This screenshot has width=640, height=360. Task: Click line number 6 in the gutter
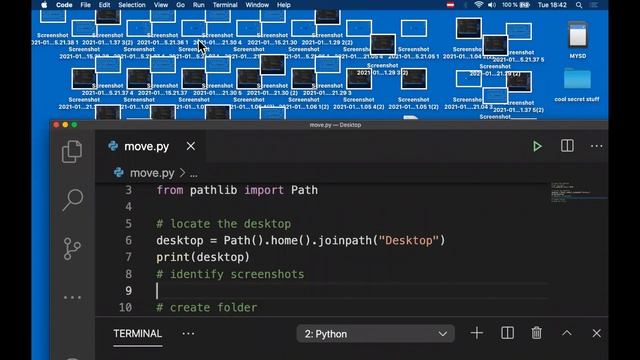128,240
